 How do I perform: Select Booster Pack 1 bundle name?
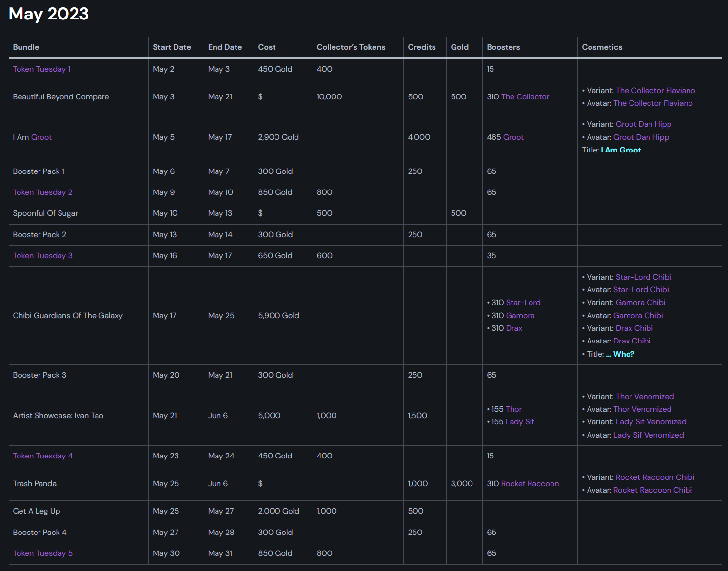(x=39, y=171)
